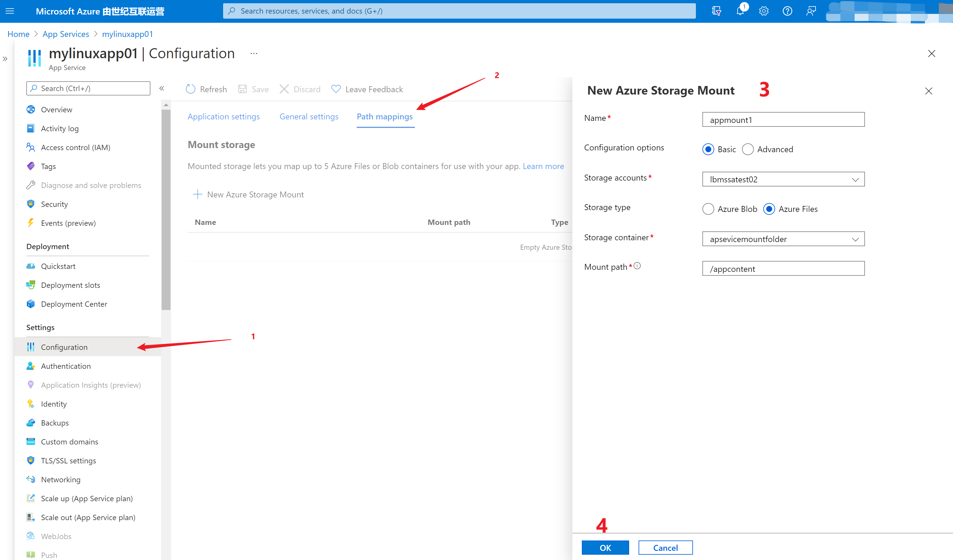Viewport: 953px width, 560px height.
Task: Open portal settings gear icon
Action: pyautogui.click(x=764, y=11)
